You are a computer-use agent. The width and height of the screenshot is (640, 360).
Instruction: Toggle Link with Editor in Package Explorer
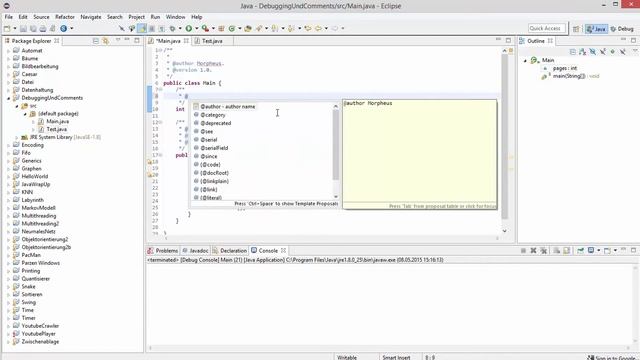pyautogui.click(x=106, y=41)
